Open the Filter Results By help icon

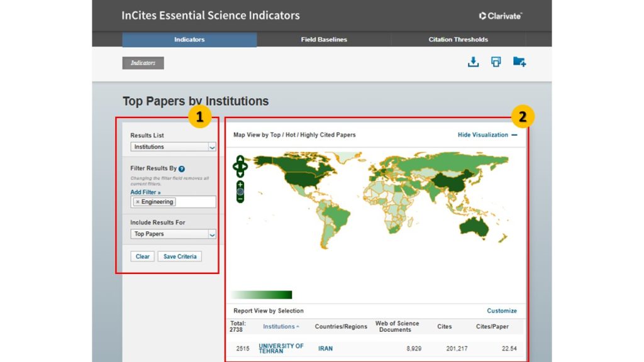[182, 168]
